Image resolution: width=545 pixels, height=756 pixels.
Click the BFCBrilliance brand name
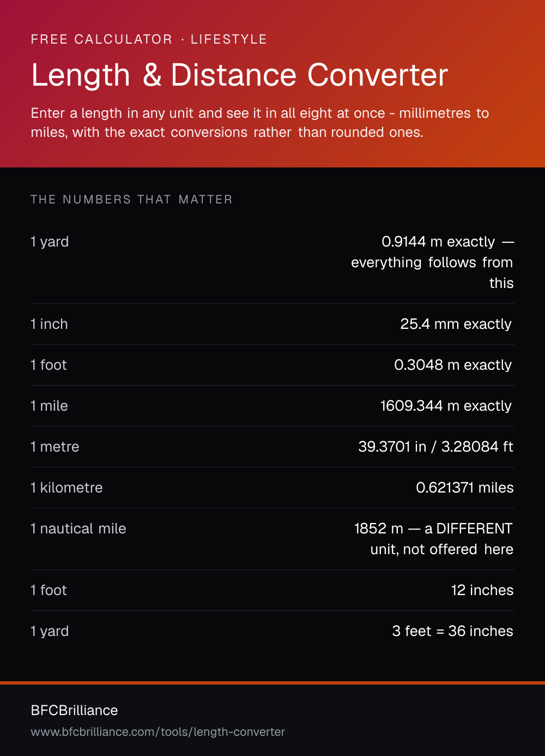click(75, 710)
